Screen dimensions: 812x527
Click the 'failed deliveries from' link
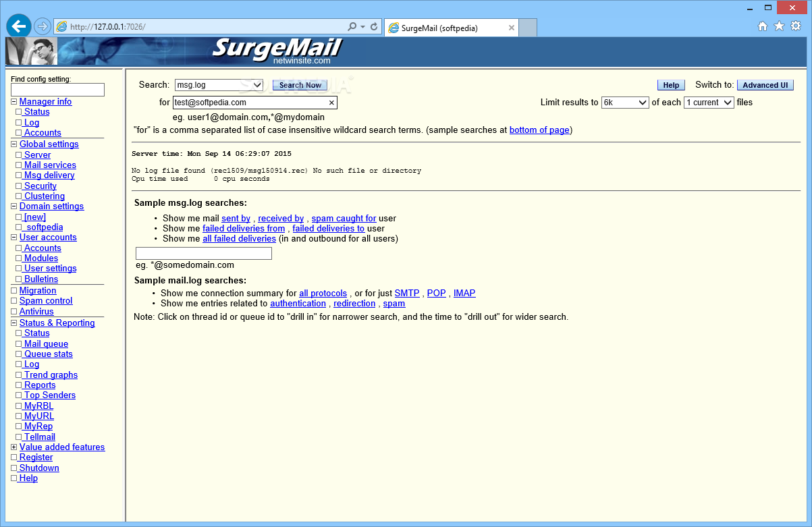244,229
